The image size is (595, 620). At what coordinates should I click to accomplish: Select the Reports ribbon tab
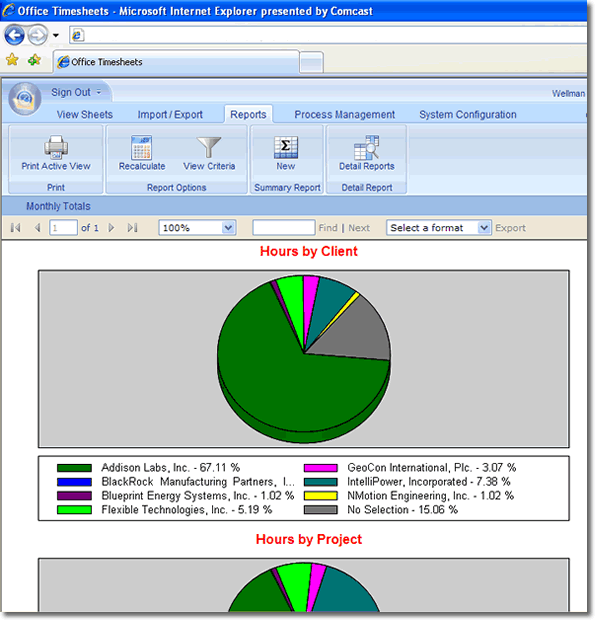248,115
